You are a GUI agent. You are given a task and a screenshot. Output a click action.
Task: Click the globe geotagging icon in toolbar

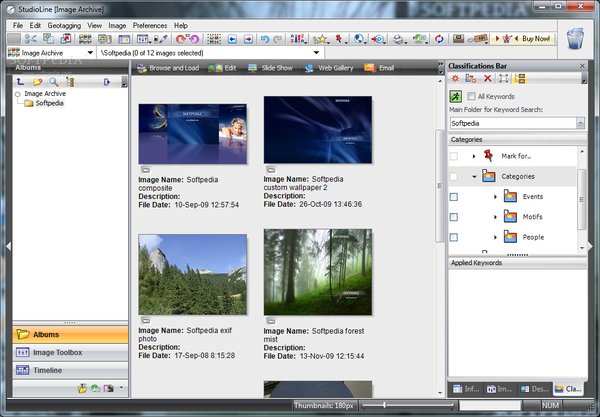359,39
